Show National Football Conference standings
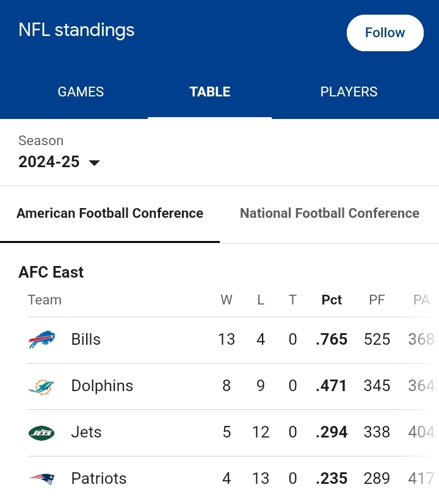 click(330, 214)
